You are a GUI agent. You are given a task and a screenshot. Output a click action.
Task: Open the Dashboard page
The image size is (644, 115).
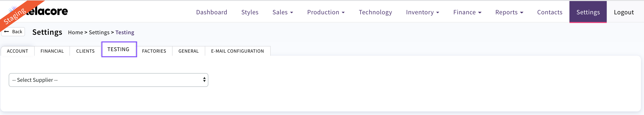tap(211, 12)
